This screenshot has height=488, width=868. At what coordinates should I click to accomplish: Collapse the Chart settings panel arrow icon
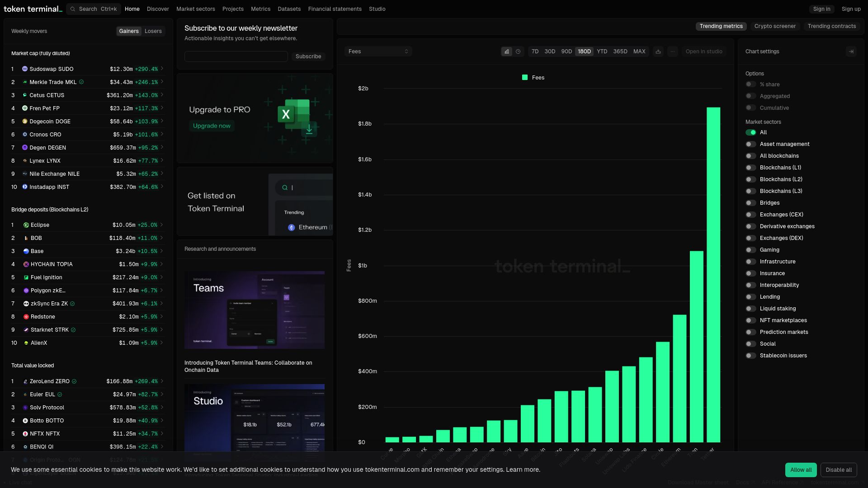tap(851, 52)
